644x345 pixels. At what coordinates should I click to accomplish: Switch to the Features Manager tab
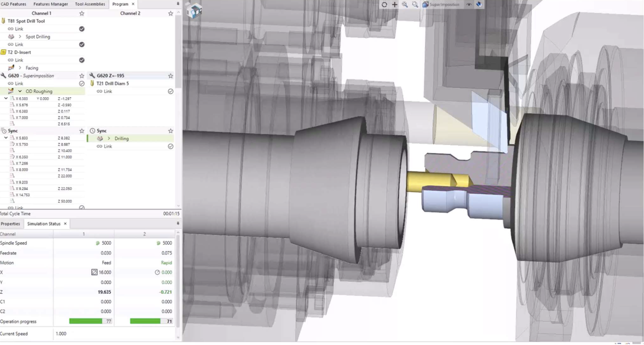coord(51,4)
